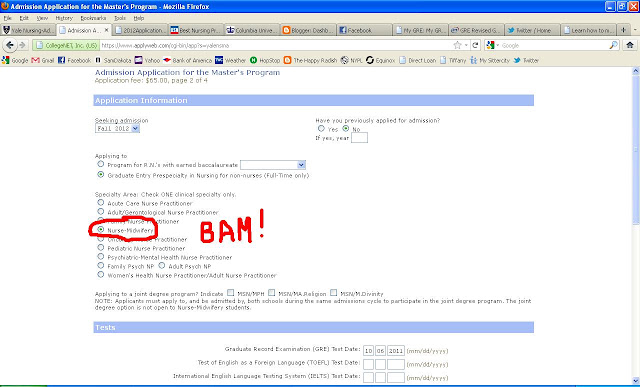This screenshot has width=640, height=387.
Task: Close the Admission Application tab
Action: 107,30
